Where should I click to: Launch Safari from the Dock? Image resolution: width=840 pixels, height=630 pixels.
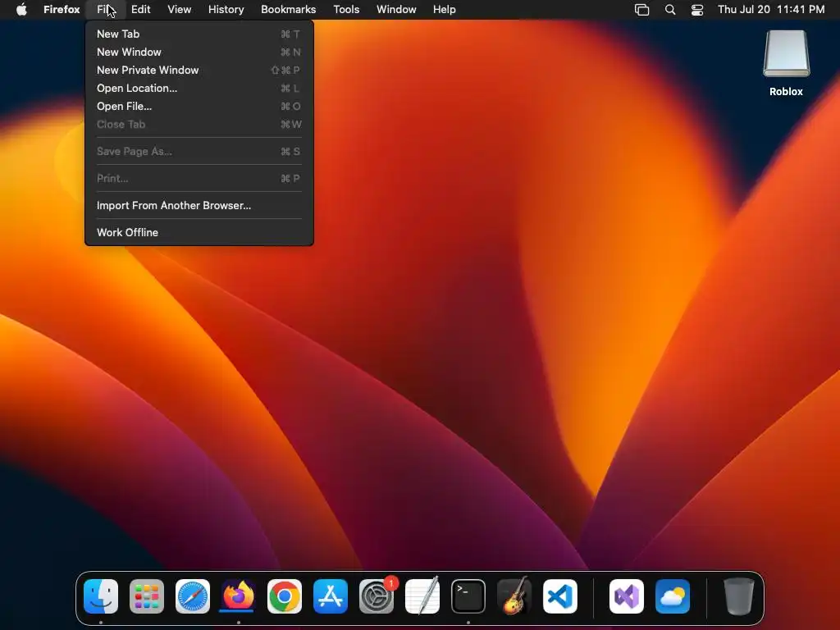(x=193, y=596)
